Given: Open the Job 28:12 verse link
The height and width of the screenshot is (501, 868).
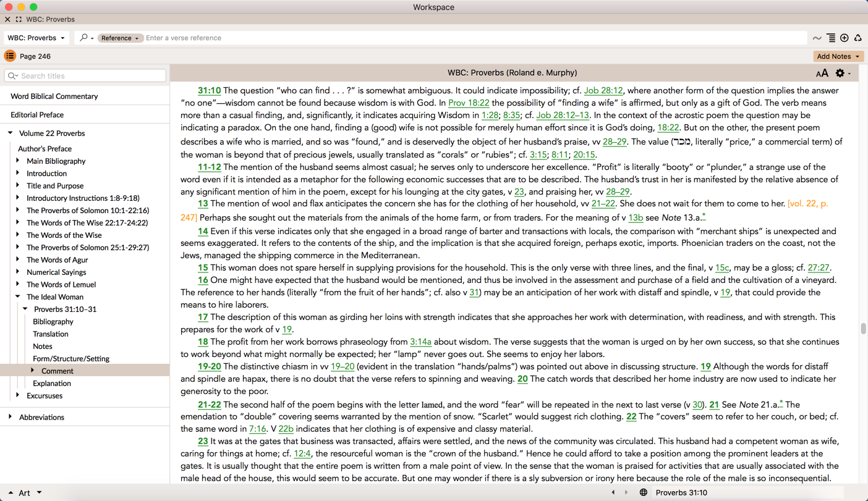Looking at the screenshot, I should (603, 91).
